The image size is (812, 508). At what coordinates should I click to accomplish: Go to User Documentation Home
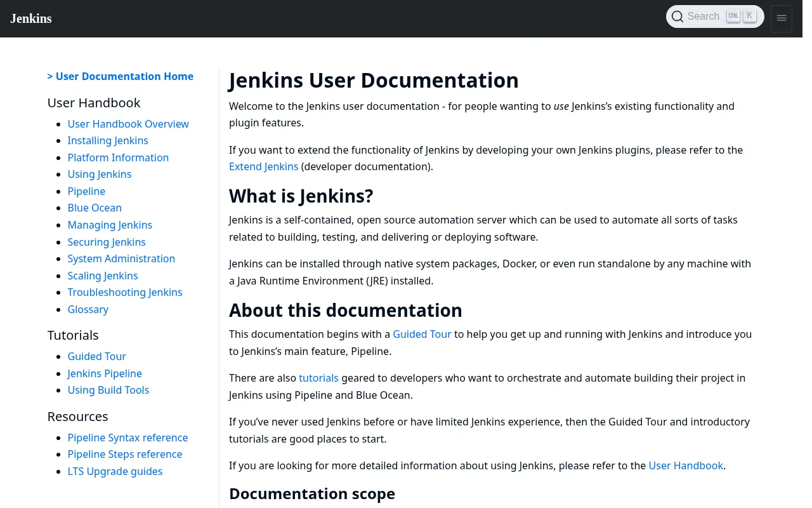tap(121, 76)
